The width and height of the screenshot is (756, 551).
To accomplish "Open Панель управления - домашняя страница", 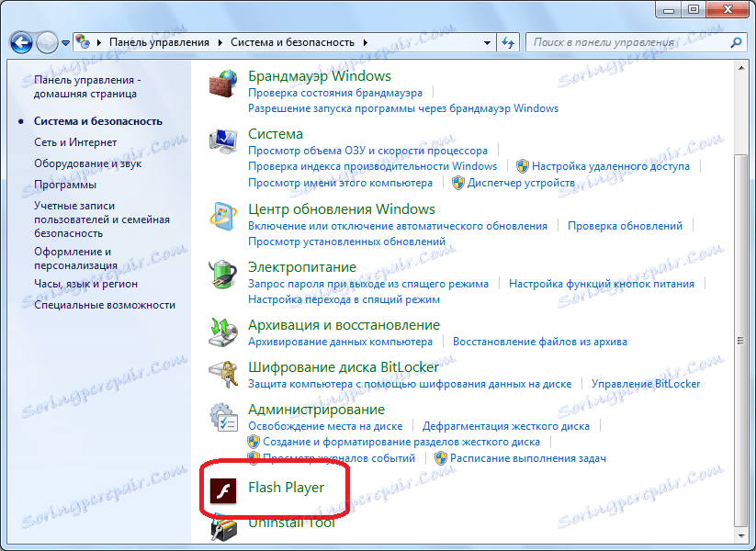I will [x=87, y=86].
